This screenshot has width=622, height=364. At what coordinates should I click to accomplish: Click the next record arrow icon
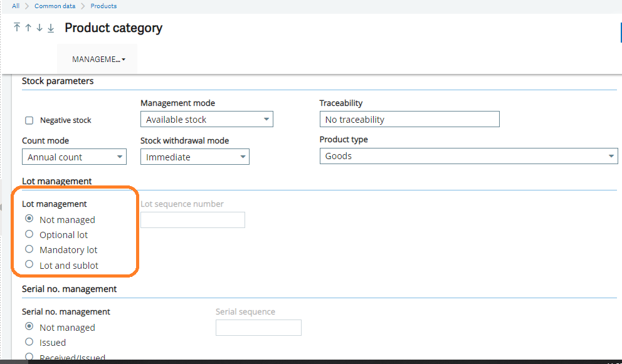point(40,28)
